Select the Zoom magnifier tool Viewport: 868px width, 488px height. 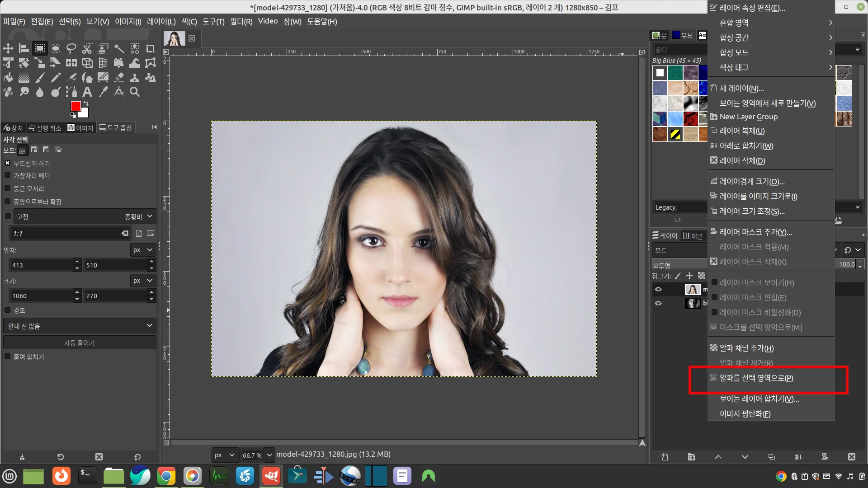(x=135, y=92)
